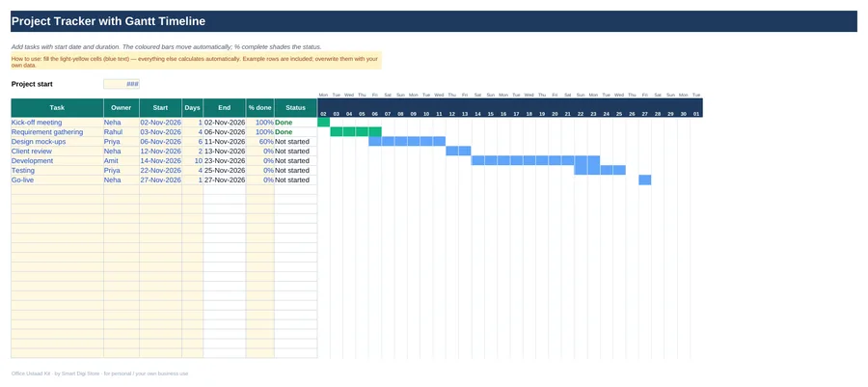Click end date '25-Nov-2026'
Screen dimensions: 868x387
(224, 171)
